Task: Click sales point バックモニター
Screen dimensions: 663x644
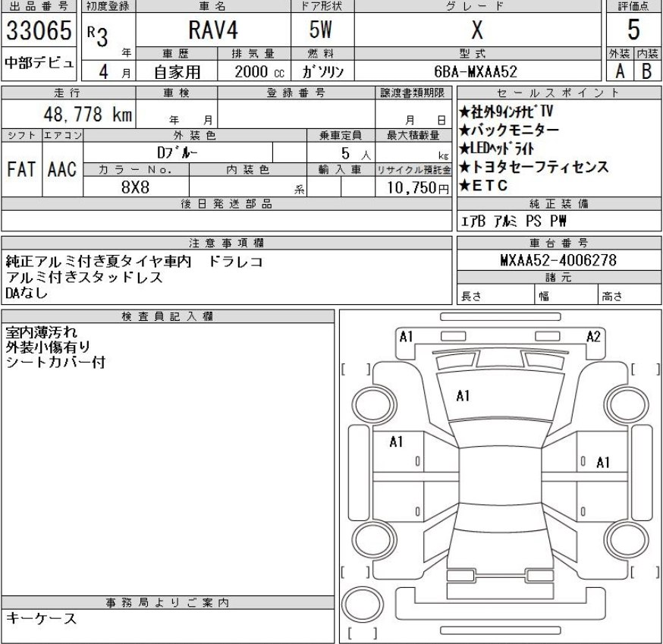Action: 509,130
